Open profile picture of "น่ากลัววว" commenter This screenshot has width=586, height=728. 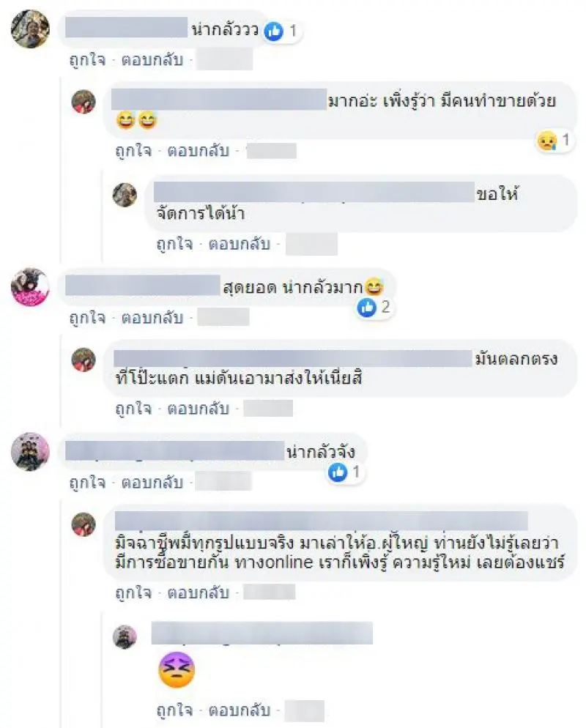point(30,29)
